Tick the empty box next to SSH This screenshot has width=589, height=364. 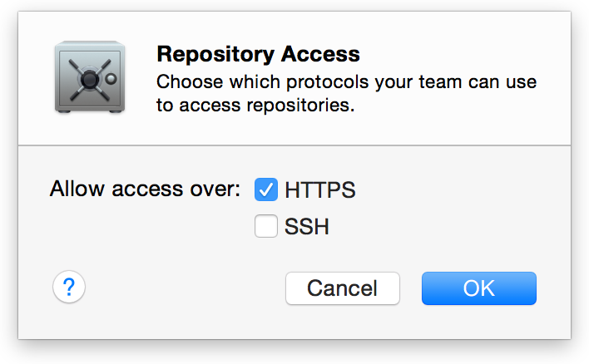(x=265, y=226)
